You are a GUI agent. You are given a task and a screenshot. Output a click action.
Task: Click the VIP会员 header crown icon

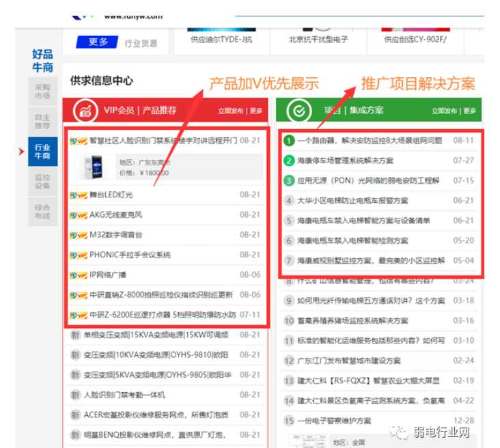coord(84,109)
